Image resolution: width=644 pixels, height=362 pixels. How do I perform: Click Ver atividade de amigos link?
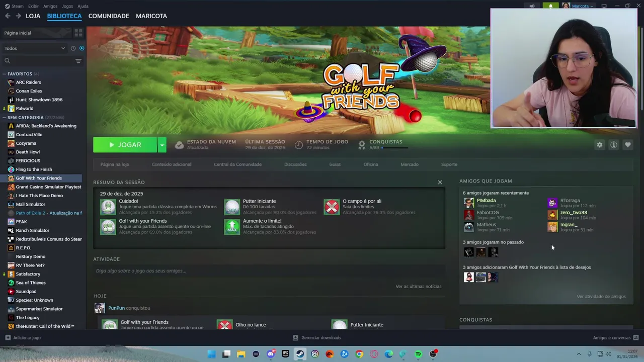[601, 297]
